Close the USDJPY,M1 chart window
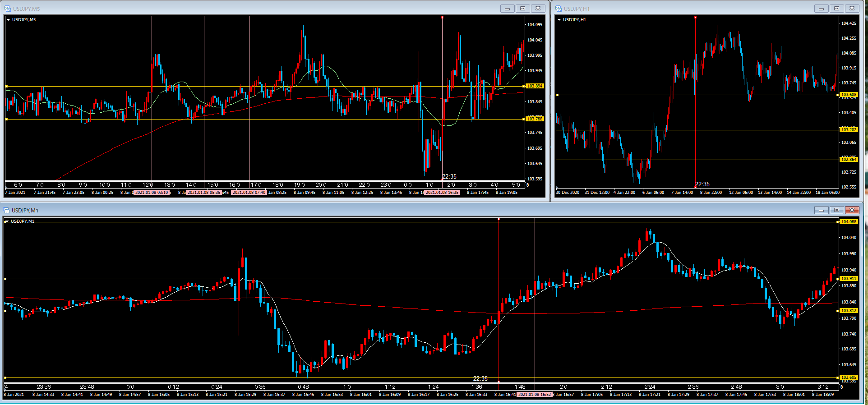This screenshot has width=868, height=405. pos(852,210)
